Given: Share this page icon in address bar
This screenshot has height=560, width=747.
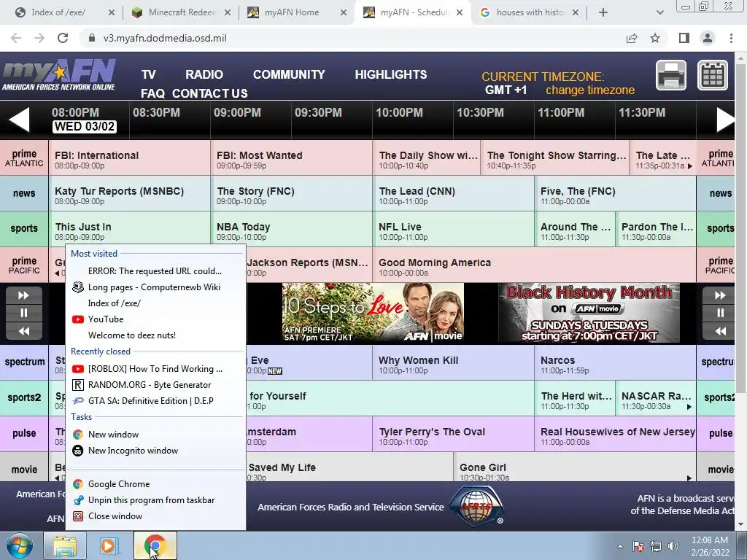Looking at the screenshot, I should point(632,38).
